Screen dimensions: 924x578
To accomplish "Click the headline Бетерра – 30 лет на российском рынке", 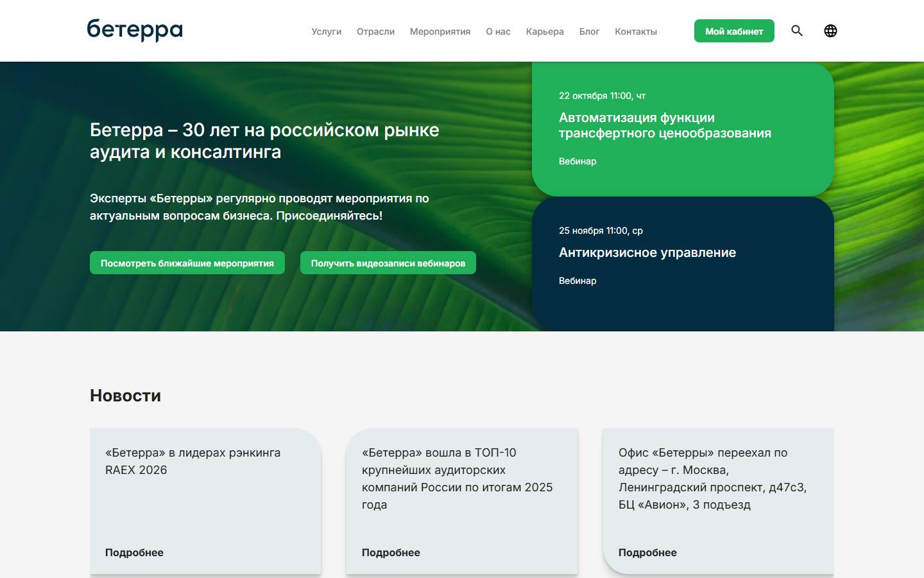I will coord(264,141).
